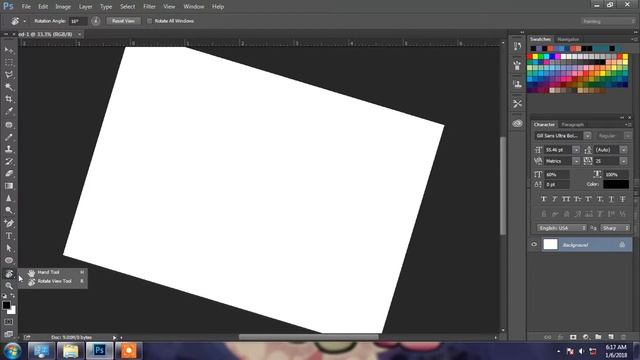Open the Brush Presets panel icon
The image size is (640, 360).
coord(518,65)
